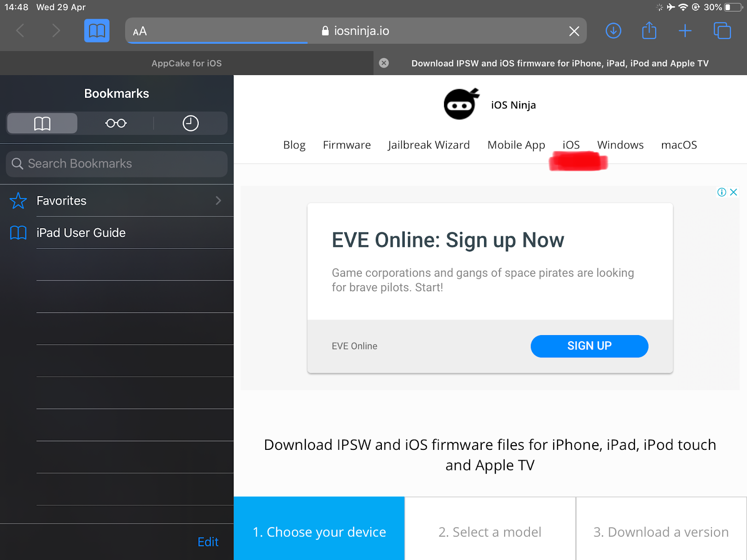Image resolution: width=747 pixels, height=560 pixels.
Task: Open the AdChoices info icon on the ad
Action: [721, 192]
